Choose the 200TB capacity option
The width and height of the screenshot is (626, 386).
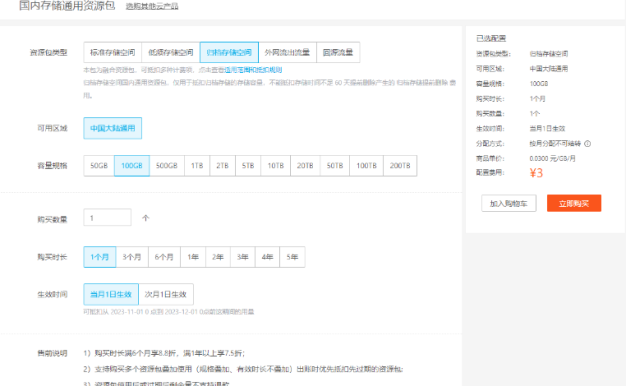400,166
